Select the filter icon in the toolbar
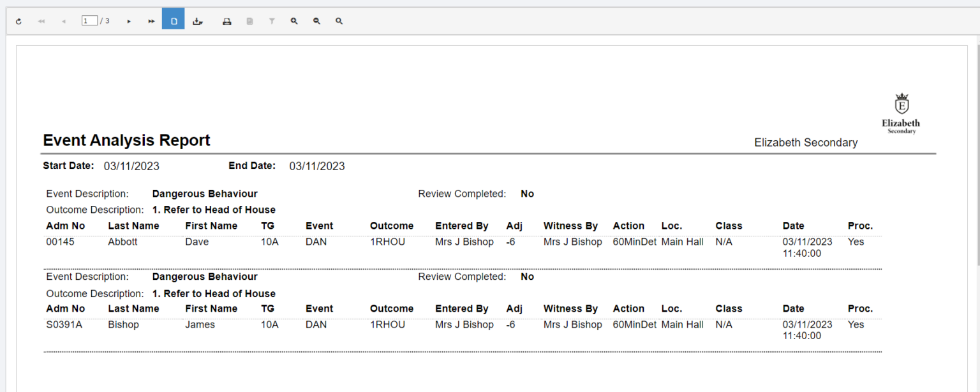 tap(272, 20)
